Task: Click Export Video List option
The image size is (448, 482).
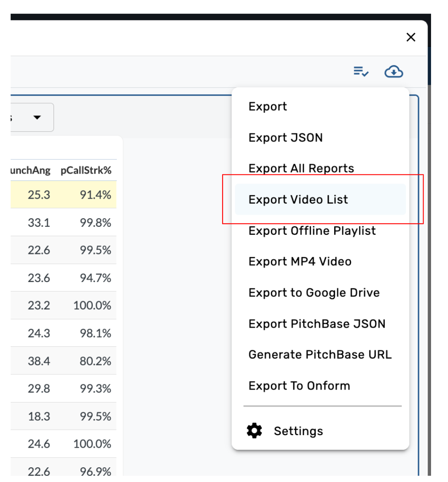Action: 298,199
